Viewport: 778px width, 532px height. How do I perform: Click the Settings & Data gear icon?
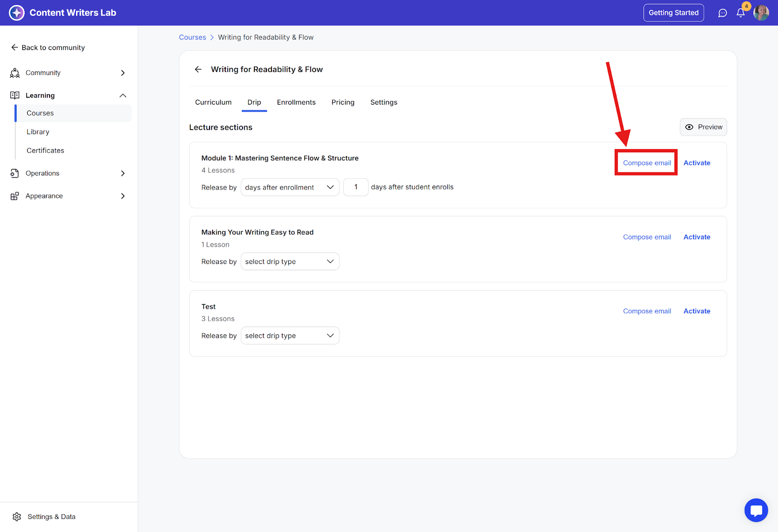point(17,517)
